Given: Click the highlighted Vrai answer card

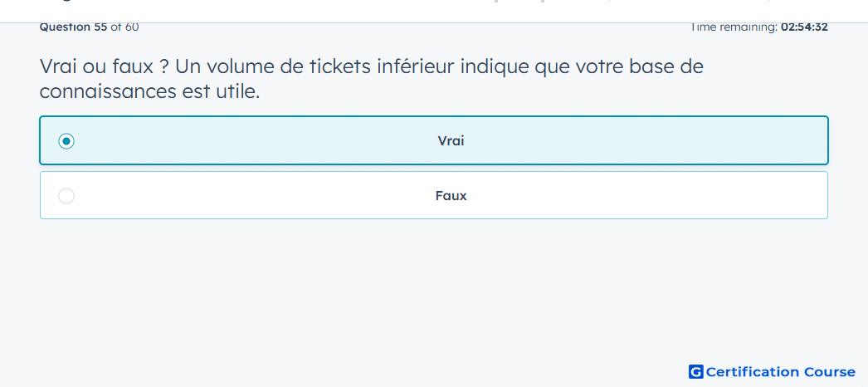Looking at the screenshot, I should click(x=434, y=140).
